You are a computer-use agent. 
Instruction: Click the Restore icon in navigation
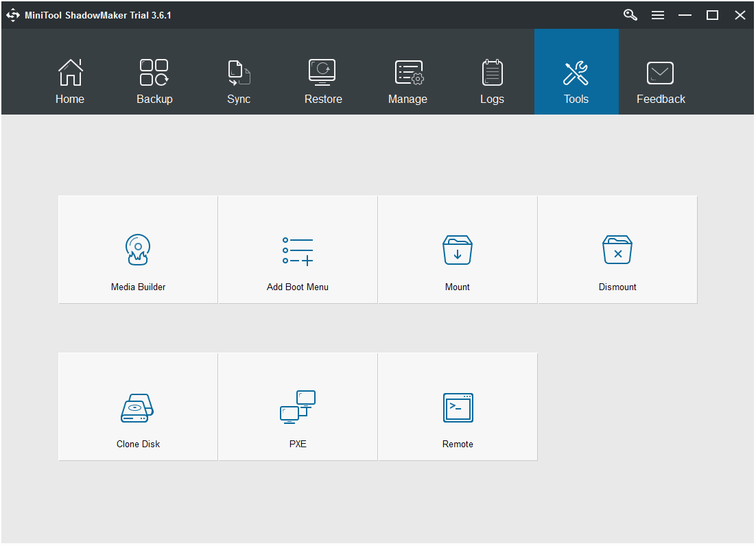[323, 71]
